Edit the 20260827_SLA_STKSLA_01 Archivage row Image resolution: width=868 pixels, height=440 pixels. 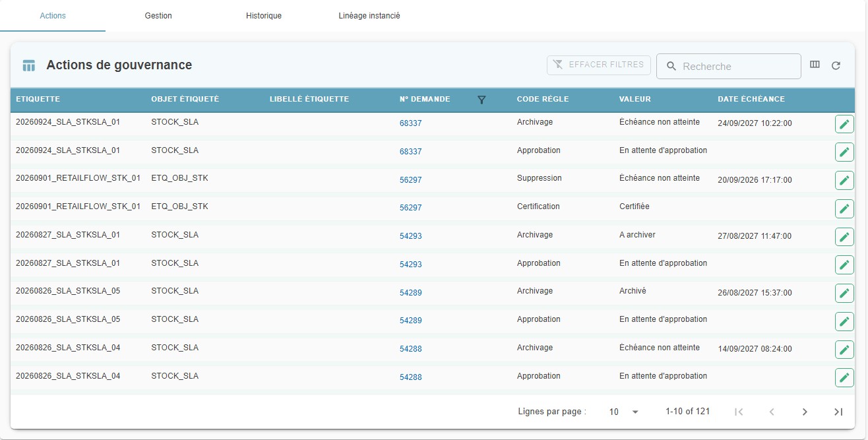pos(844,237)
